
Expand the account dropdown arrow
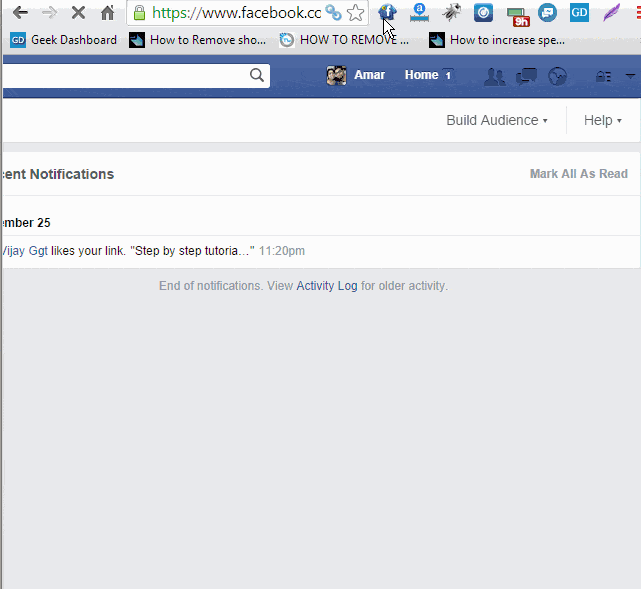coord(630,76)
